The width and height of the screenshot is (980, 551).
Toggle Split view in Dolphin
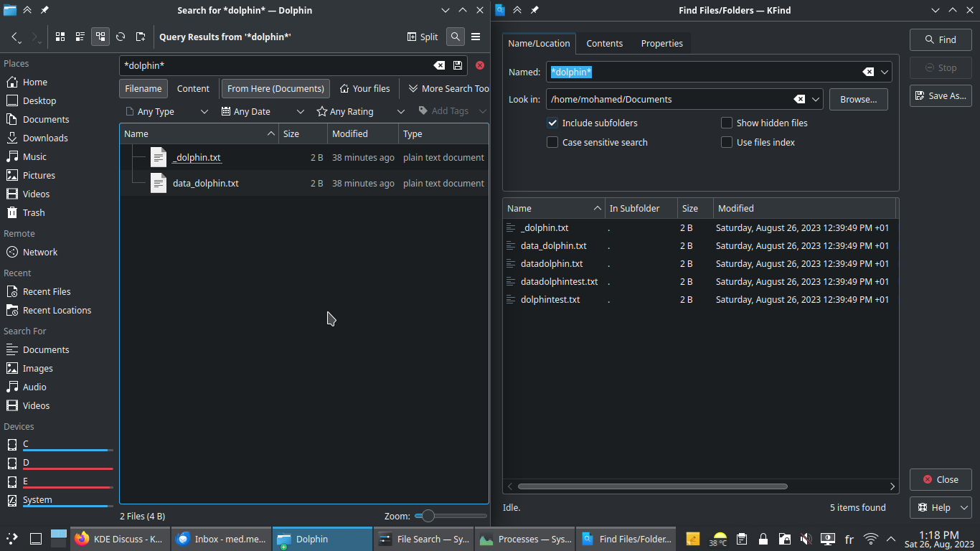click(423, 37)
